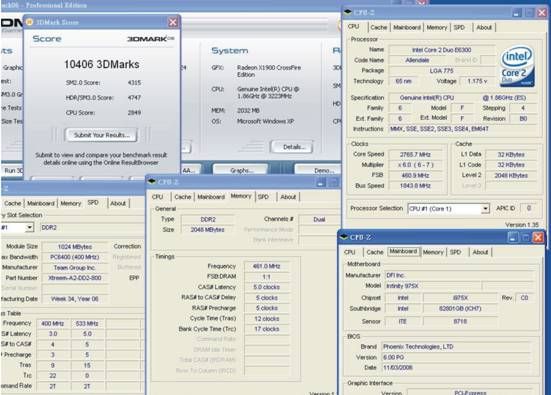Select Memory tab in the Motherboard CPU-Z window
This screenshot has height=395, width=551.
[x=433, y=252]
